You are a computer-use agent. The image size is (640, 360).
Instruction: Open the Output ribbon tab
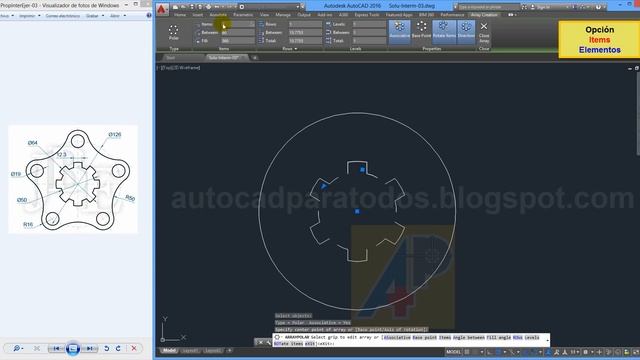(x=304, y=15)
